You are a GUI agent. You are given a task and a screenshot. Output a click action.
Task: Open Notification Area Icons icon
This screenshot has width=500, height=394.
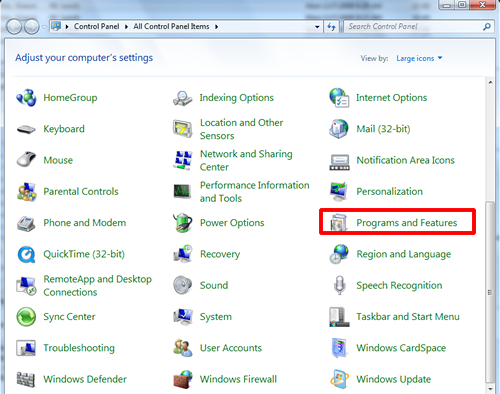tap(339, 162)
